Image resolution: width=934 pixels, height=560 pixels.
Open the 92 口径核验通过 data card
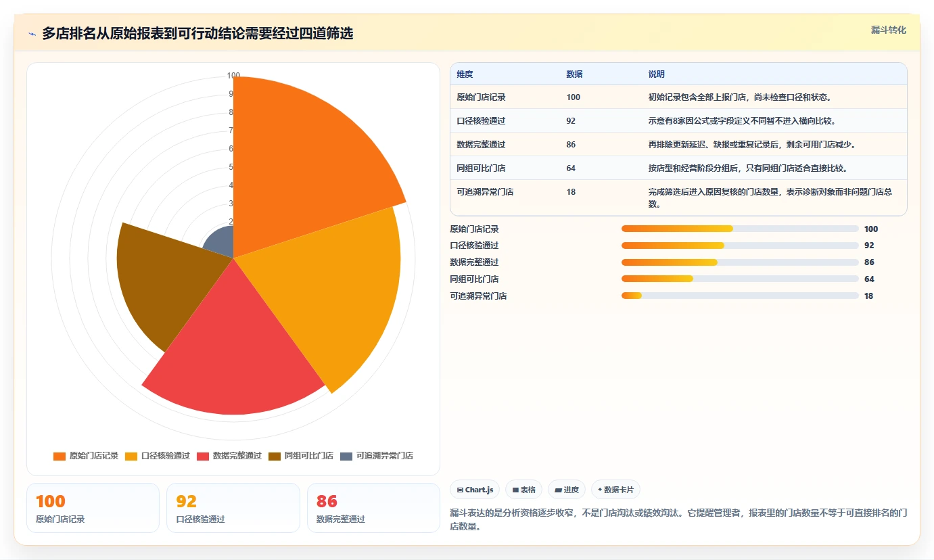coord(233,508)
